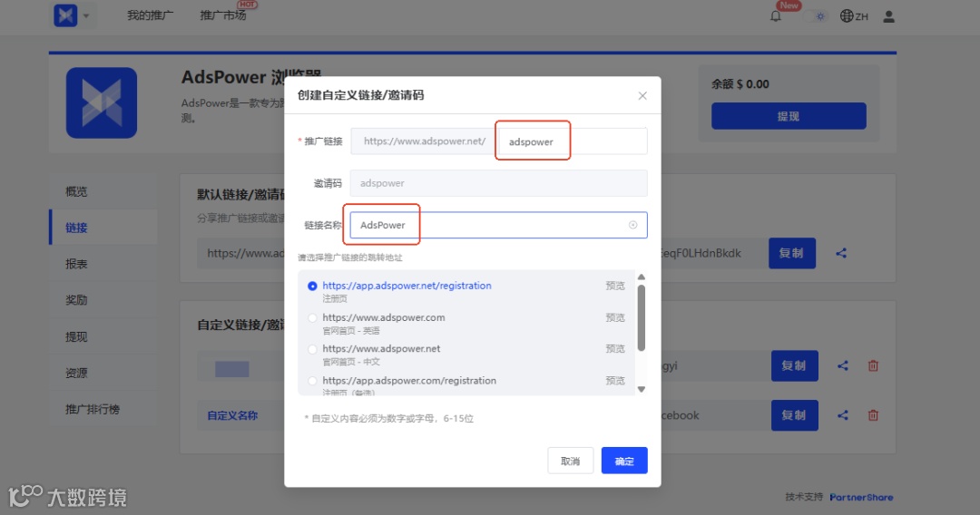Click 取消 to cancel dialog
This screenshot has height=515, width=980.
point(571,461)
